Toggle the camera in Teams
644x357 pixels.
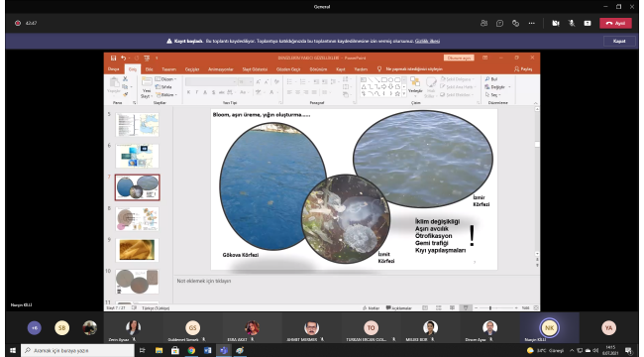(556, 24)
